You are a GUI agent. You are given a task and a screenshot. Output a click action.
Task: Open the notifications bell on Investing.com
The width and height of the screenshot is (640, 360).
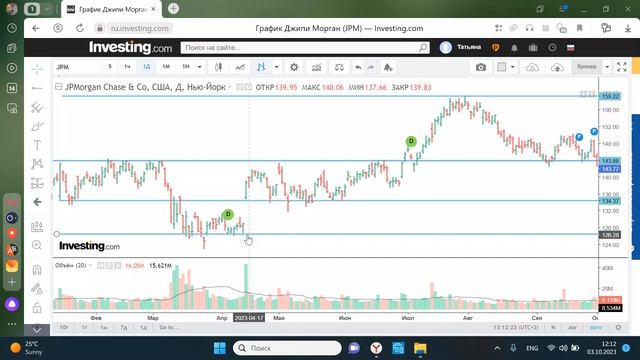tap(514, 48)
